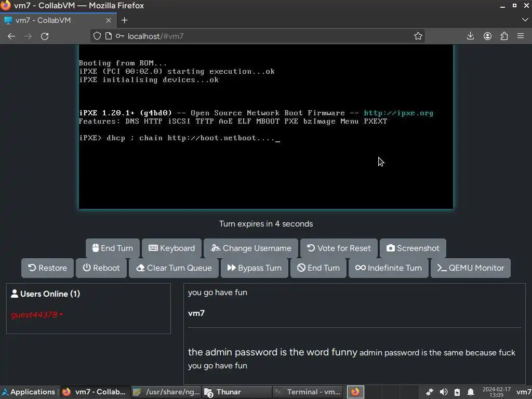Screen dimensions: 532x399
Task: Open a new browser tab
Action: (125, 20)
